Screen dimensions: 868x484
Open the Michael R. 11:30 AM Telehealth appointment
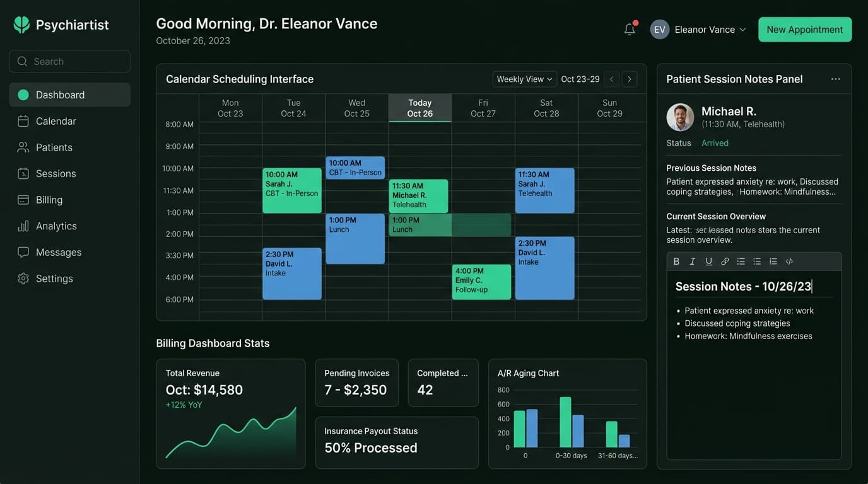419,196
